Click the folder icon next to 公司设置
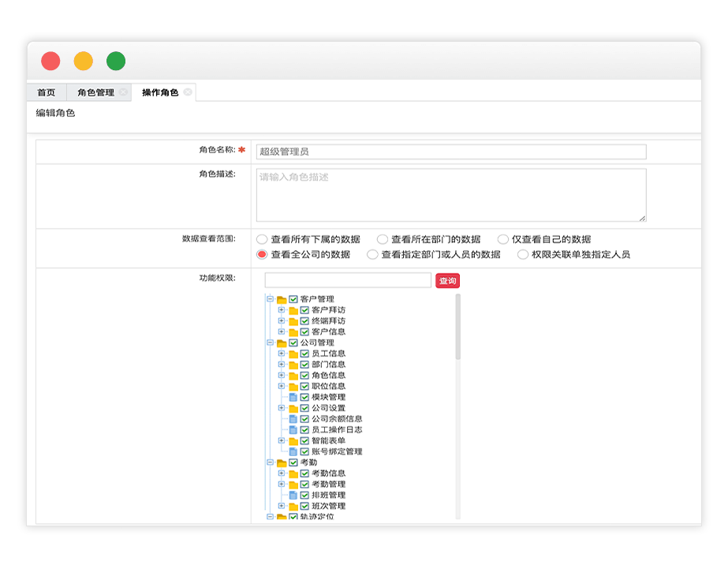 [293, 409]
